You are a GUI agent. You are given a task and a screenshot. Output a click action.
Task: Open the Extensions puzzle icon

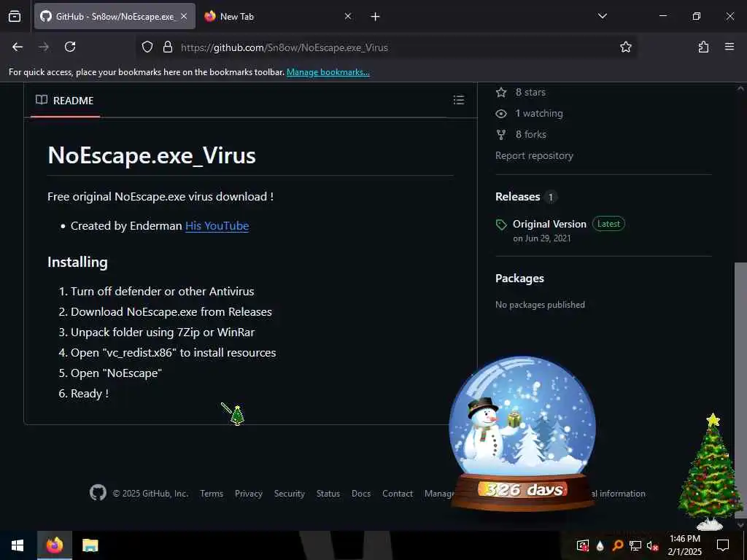tap(703, 47)
